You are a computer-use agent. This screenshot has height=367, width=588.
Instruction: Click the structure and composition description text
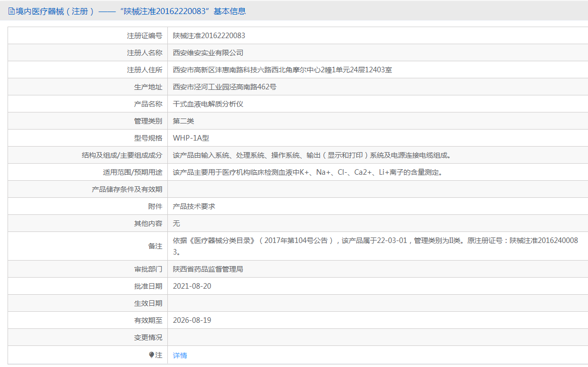coord(312,155)
